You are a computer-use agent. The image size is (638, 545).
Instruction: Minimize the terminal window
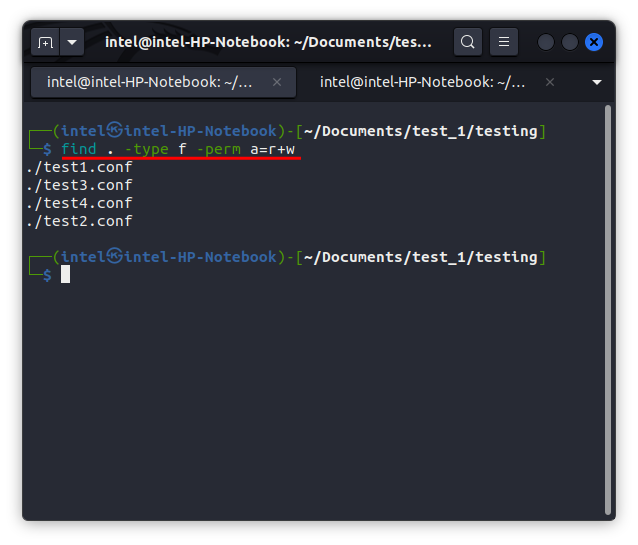(x=546, y=42)
